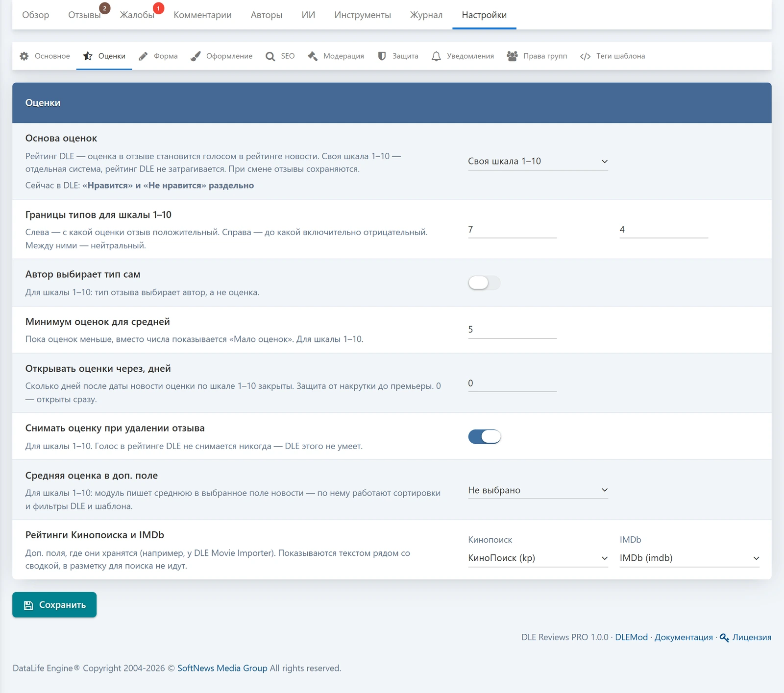Expand the КиноПоиск (kp) dropdown
784x693 pixels.
(x=538, y=558)
